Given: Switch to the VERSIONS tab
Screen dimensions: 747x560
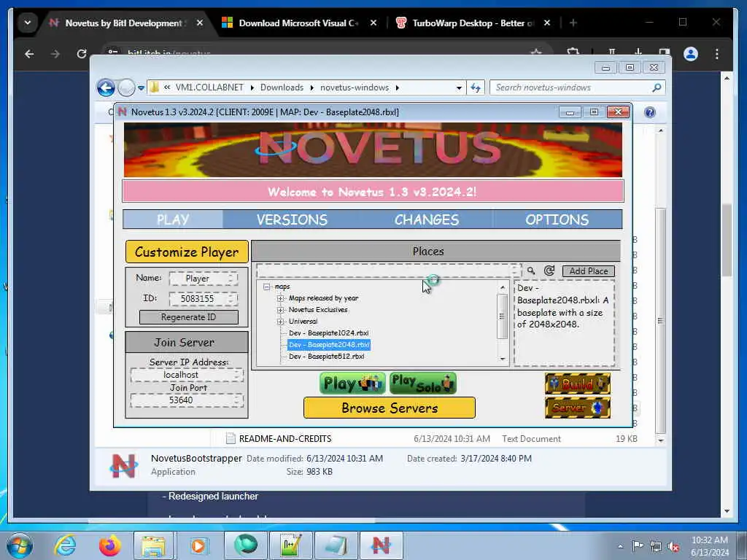Looking at the screenshot, I should (x=292, y=219).
